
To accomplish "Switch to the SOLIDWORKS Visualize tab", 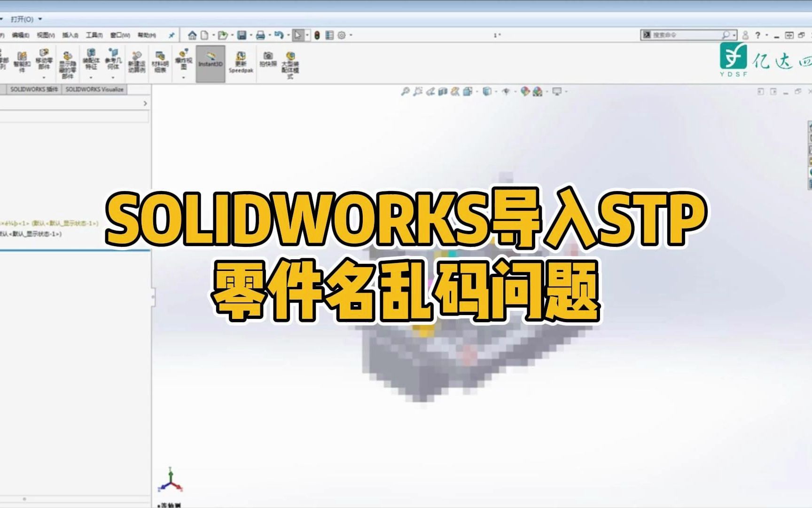I will [x=94, y=89].
